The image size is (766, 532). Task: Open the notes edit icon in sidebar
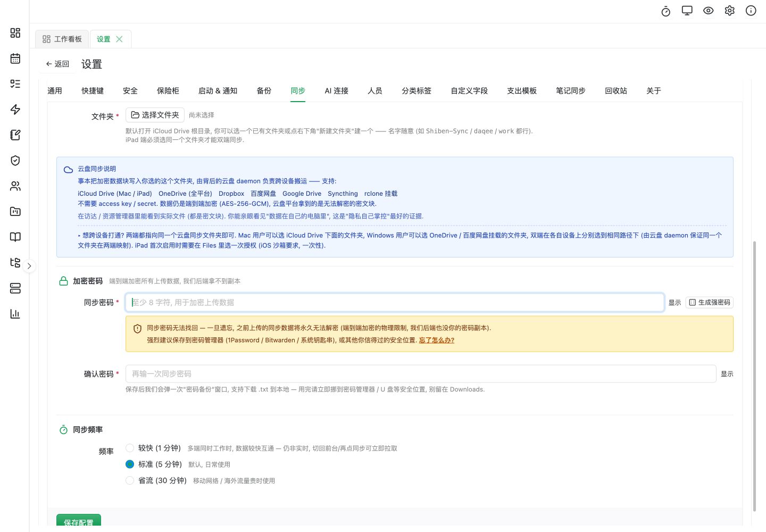click(15, 135)
